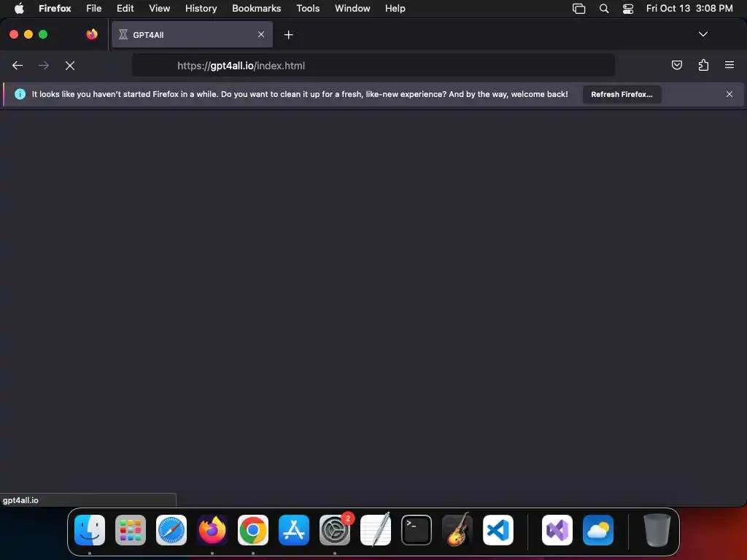Go back with the back arrow

pos(18,66)
